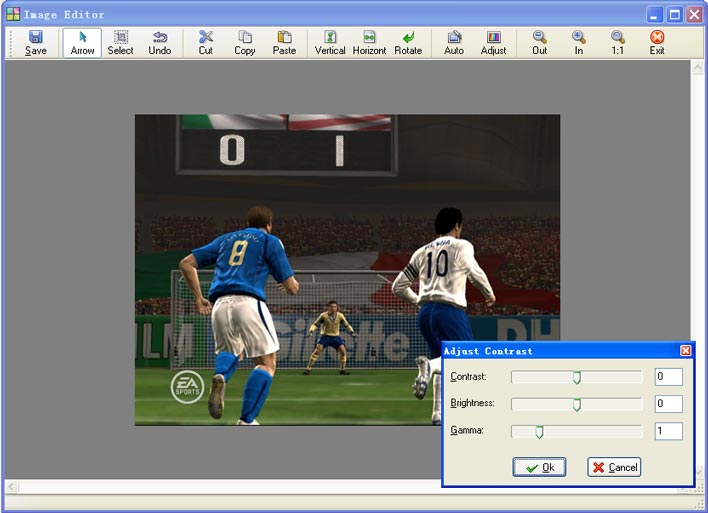Confirm adjustments with Ok button
This screenshot has width=708, height=513.
coord(539,467)
